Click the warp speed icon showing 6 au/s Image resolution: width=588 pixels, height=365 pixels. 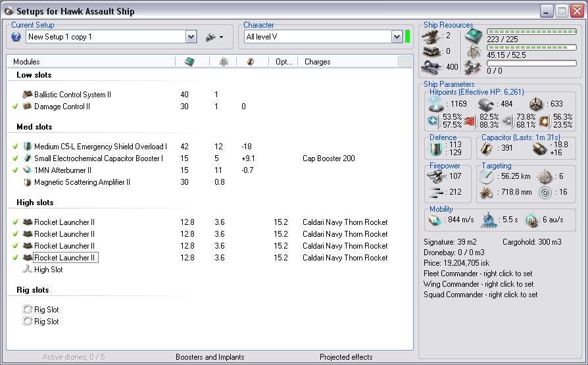[x=531, y=220]
